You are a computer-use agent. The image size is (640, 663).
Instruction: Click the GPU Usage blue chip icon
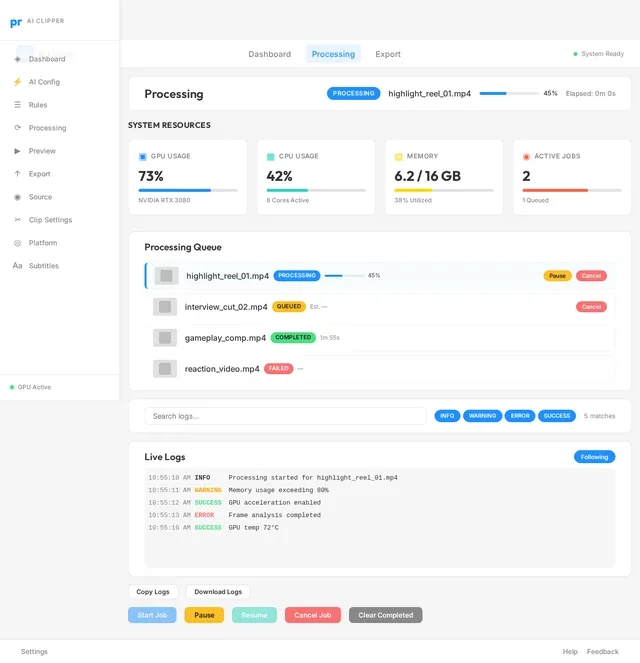[x=142, y=157]
